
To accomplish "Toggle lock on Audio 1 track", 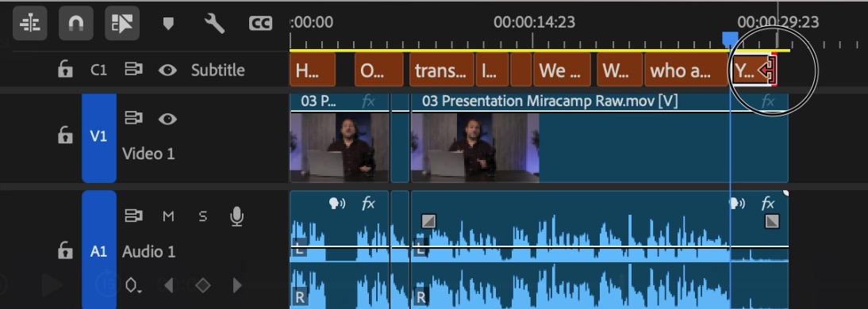I will click(x=65, y=251).
